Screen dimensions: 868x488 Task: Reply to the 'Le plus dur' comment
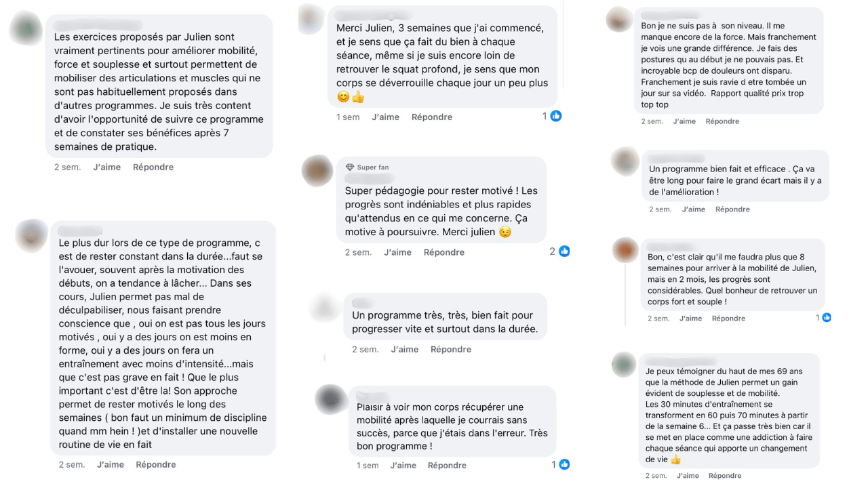click(156, 464)
